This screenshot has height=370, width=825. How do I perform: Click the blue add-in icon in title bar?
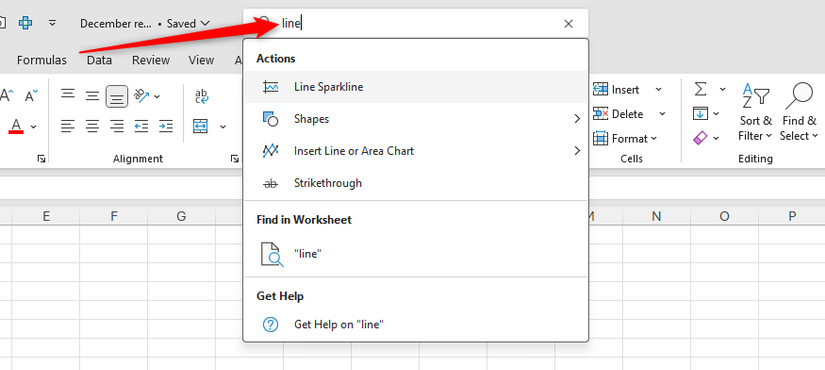click(x=26, y=23)
